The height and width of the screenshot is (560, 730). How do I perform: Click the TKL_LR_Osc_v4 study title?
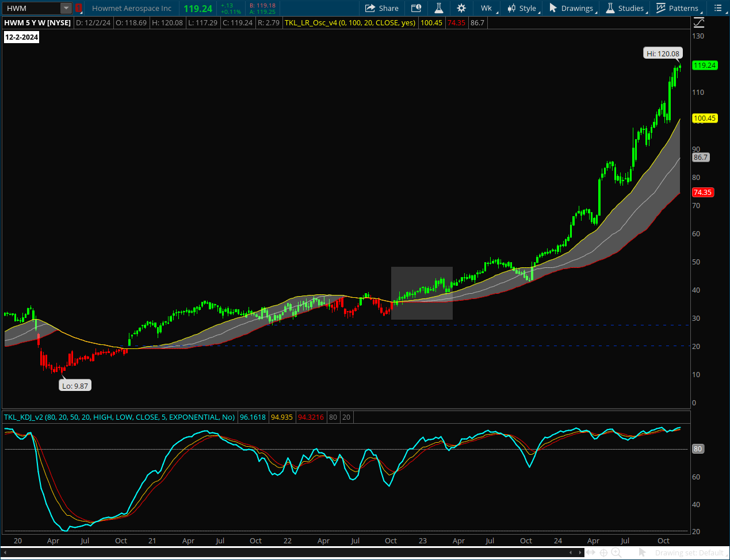[350, 22]
